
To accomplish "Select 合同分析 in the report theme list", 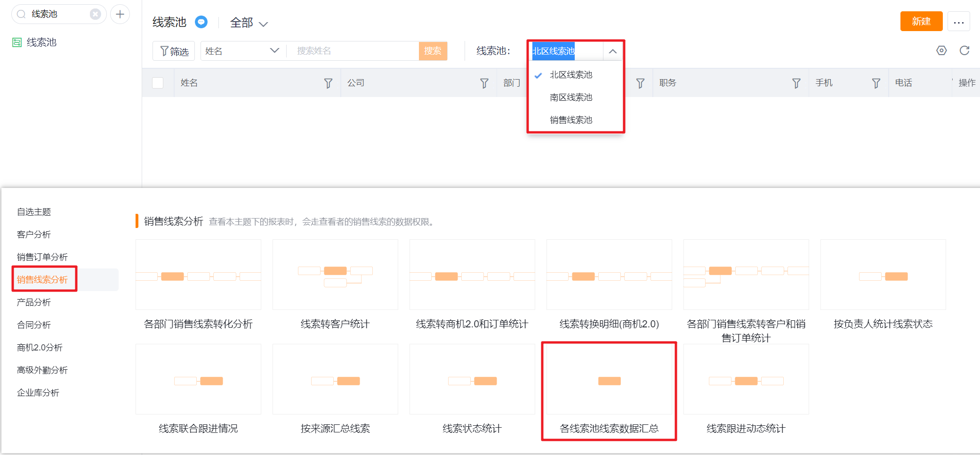I will point(34,325).
